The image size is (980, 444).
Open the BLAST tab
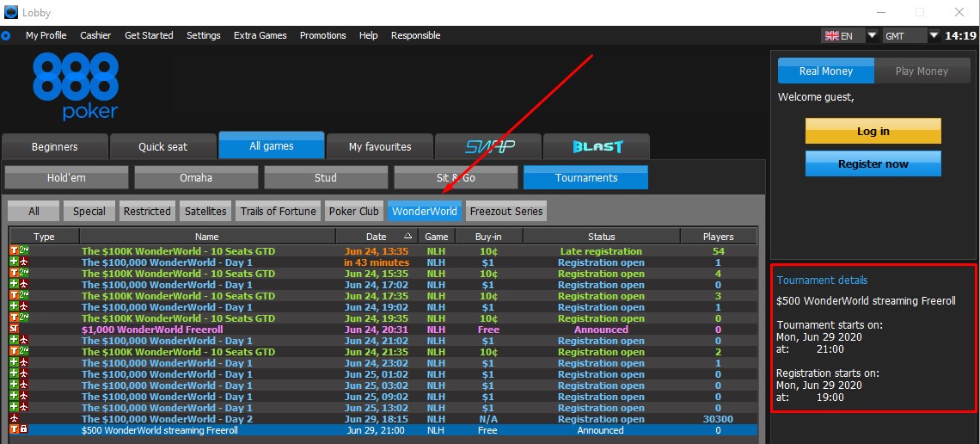597,147
